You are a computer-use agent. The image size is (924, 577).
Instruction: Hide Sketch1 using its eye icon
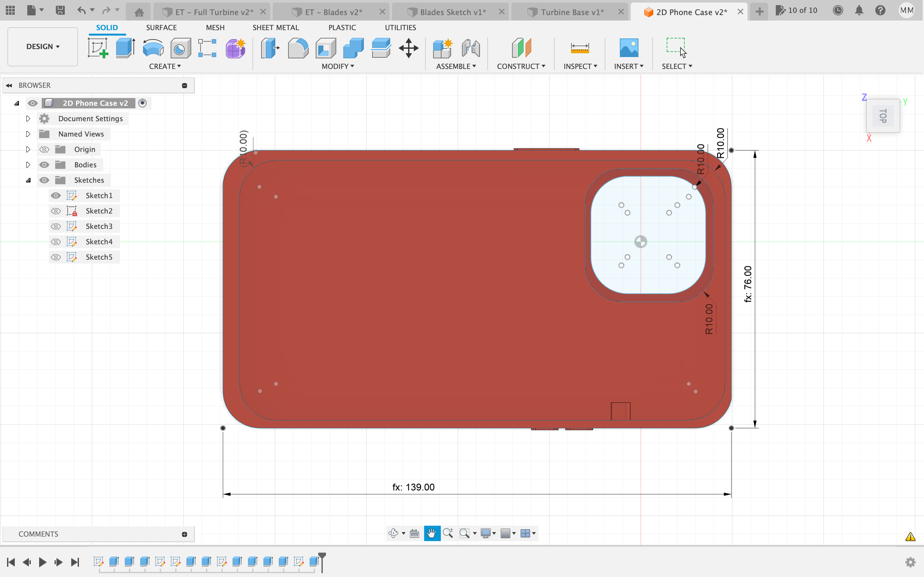coord(56,196)
